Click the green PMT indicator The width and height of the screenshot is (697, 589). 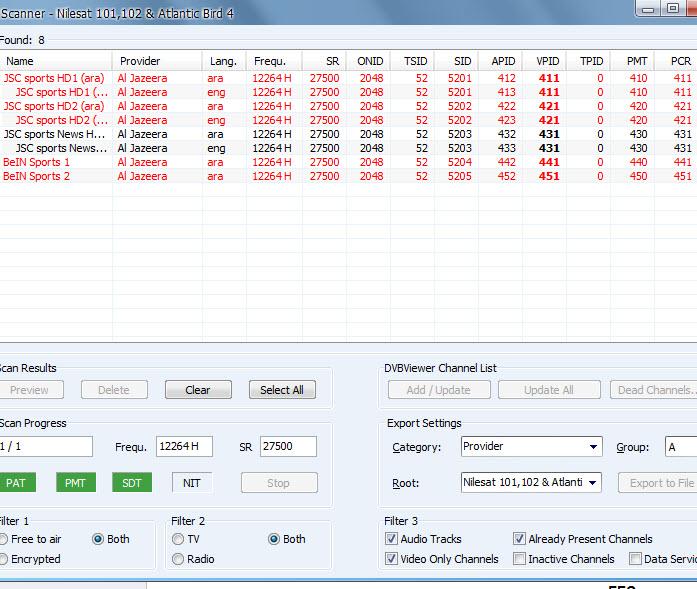click(76, 483)
